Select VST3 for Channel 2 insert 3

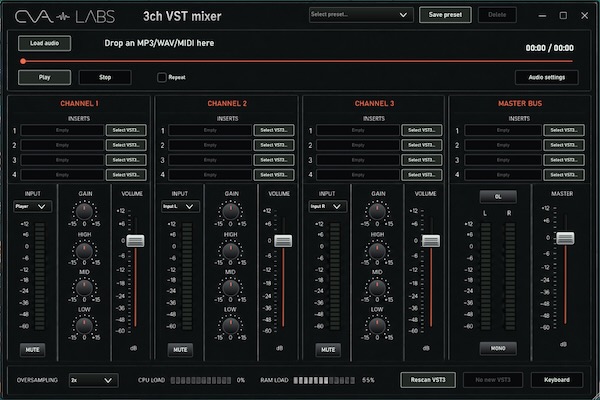(x=274, y=160)
